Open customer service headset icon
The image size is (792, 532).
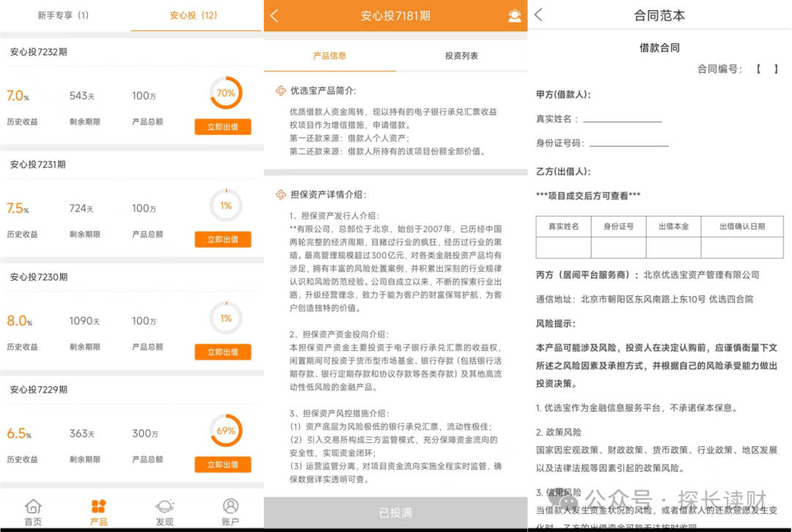(x=514, y=15)
